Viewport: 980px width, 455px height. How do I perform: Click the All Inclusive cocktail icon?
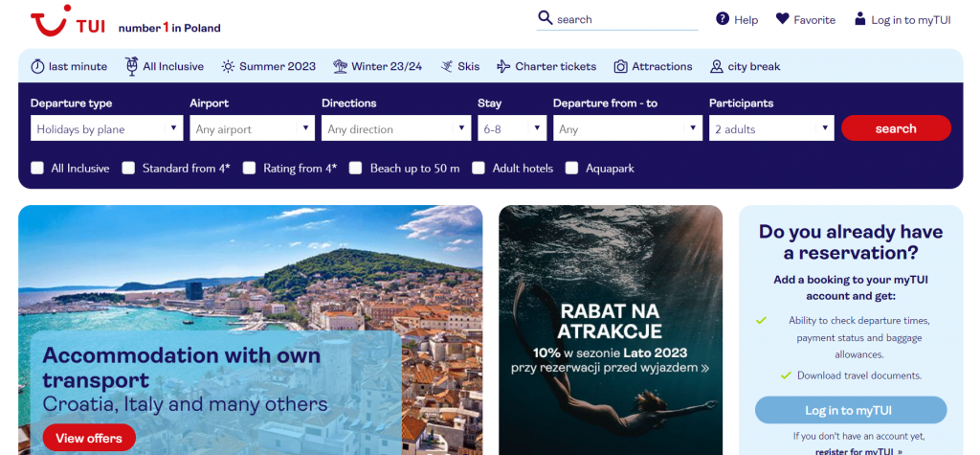pyautogui.click(x=131, y=66)
